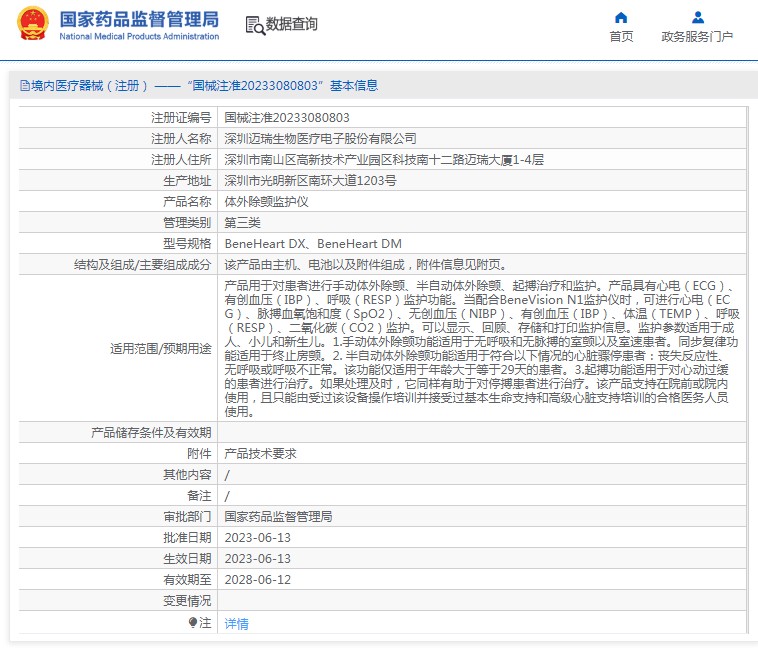
Task: Click management category 第三类
Action: click(x=243, y=222)
